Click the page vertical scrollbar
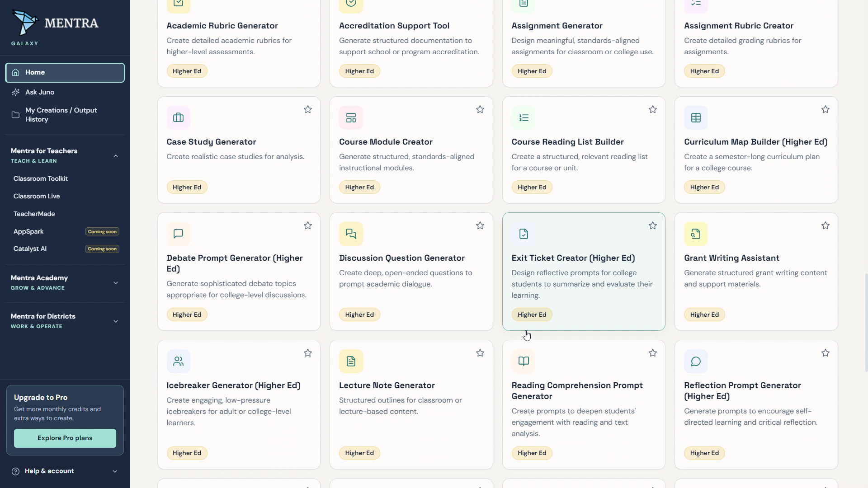This screenshot has width=868, height=488. coord(866,322)
